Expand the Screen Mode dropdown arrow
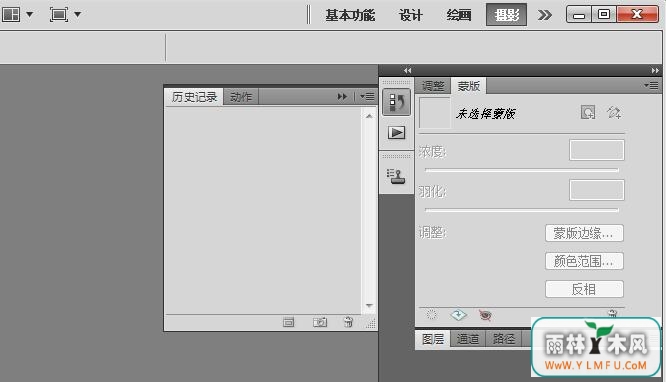The width and height of the screenshot is (666, 382). point(78,14)
